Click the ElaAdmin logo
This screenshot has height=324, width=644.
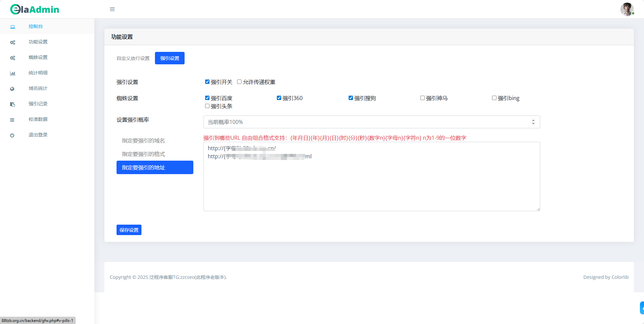click(x=35, y=9)
